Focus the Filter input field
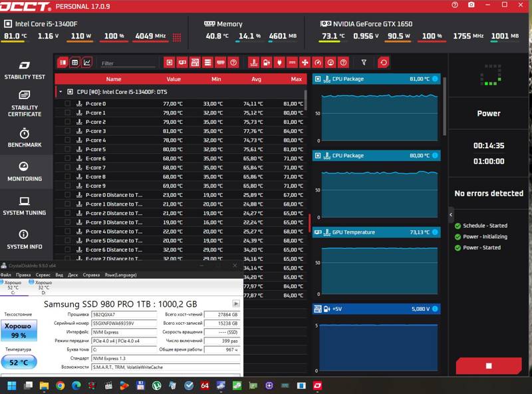 click(x=128, y=63)
